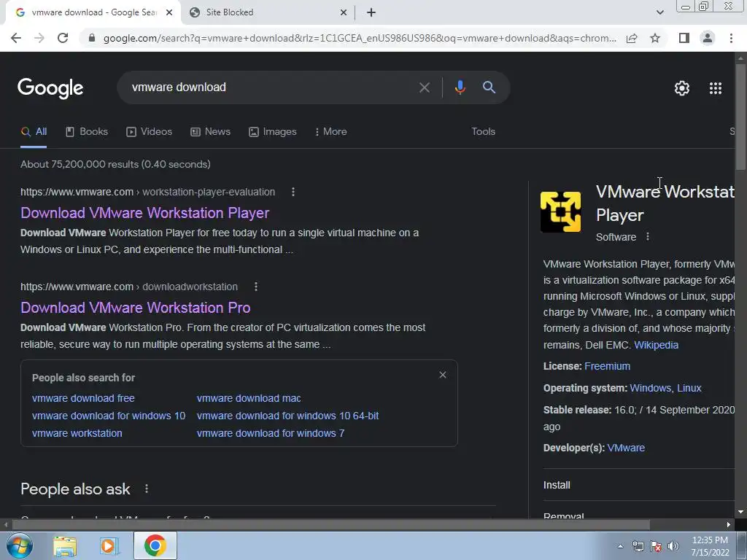The width and height of the screenshot is (747, 560).
Task: Open Download VMware Workstation Pro link
Action: 135,308
